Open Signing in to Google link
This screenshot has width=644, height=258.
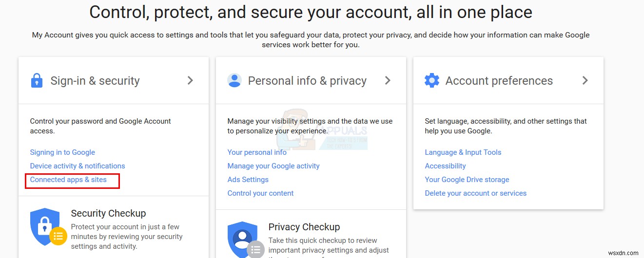[62, 152]
